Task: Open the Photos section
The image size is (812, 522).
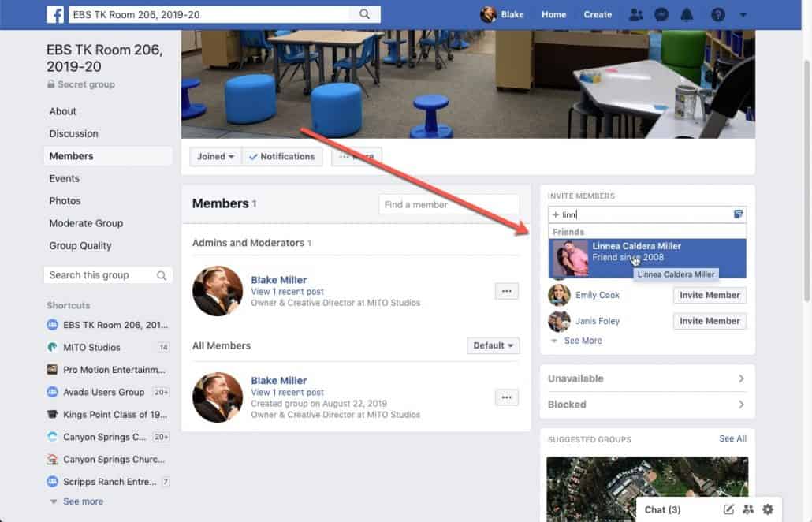Action: point(66,200)
